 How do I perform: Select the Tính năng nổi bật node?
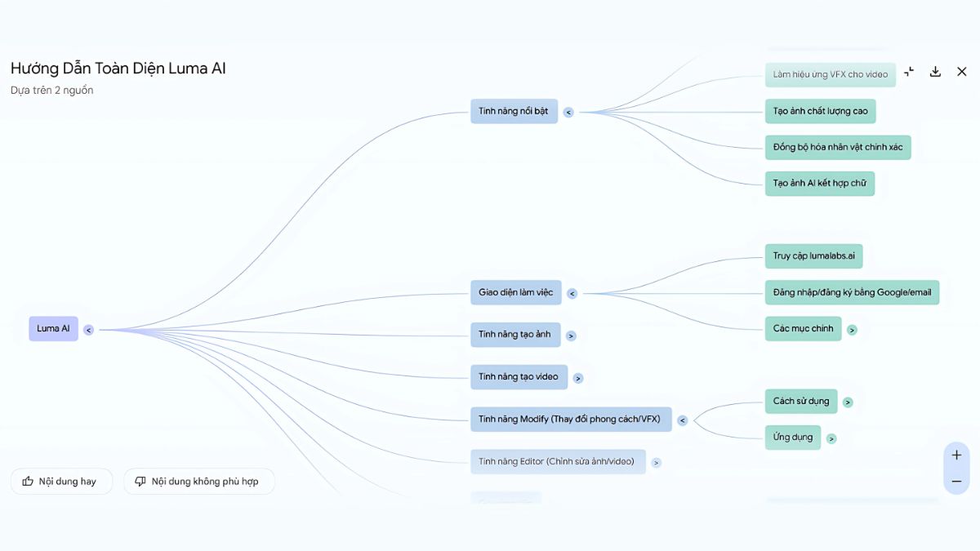514,111
